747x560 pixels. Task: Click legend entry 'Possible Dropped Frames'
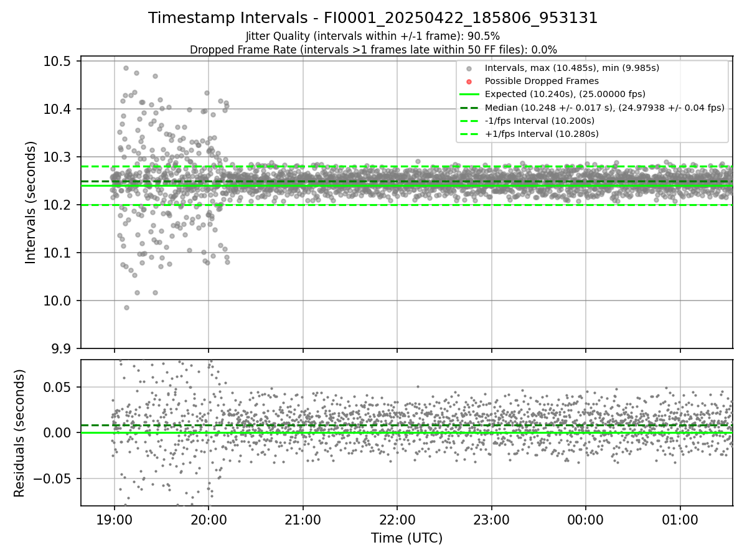pyautogui.click(x=542, y=81)
